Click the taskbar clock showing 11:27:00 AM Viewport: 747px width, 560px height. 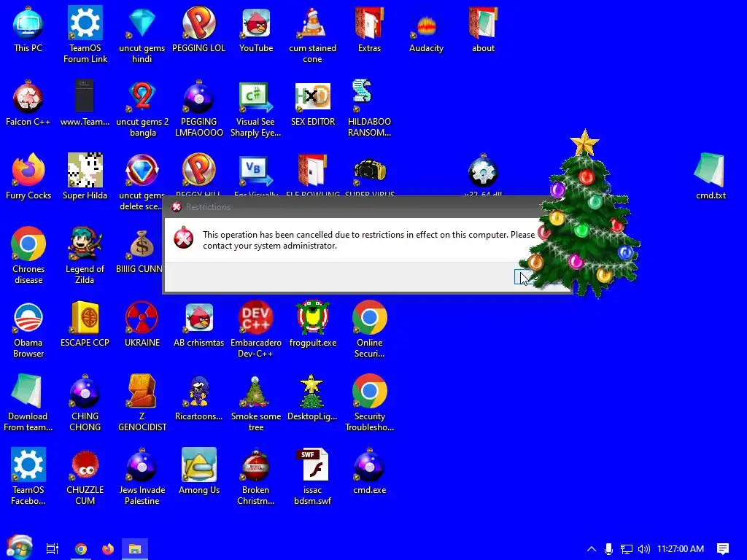[x=681, y=548]
